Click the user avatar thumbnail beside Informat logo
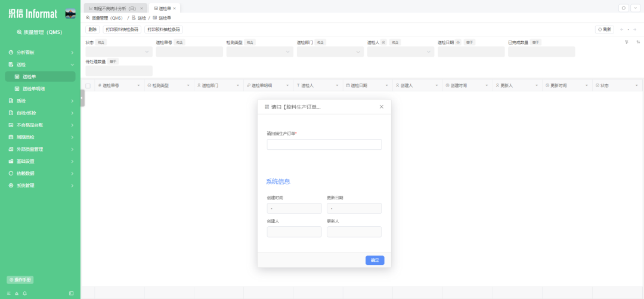The image size is (644, 299). 70,14
